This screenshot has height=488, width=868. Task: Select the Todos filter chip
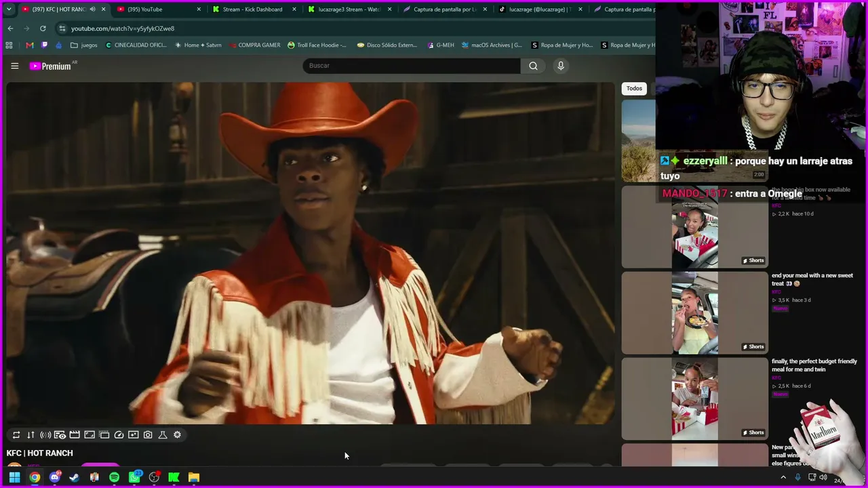coord(634,88)
